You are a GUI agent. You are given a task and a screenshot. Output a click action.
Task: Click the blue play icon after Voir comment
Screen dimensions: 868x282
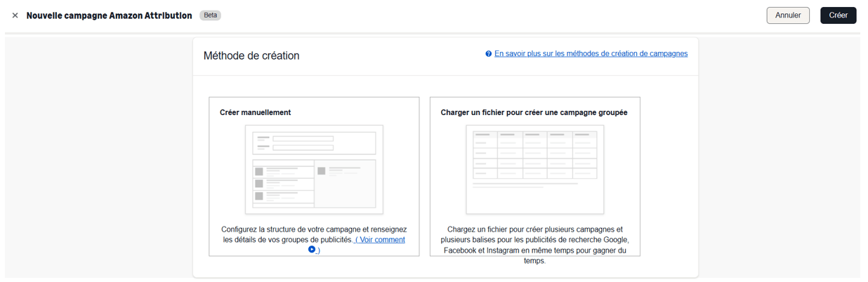pos(312,249)
